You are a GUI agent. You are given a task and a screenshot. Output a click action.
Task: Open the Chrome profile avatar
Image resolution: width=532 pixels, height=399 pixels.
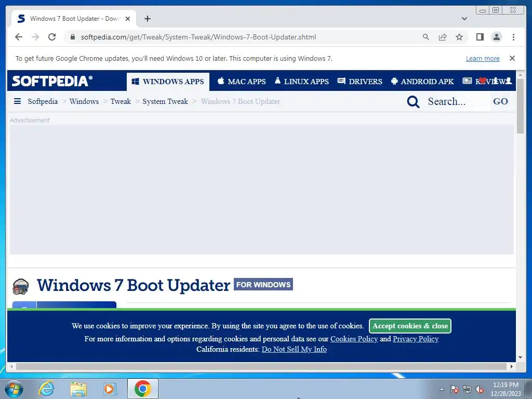coord(496,37)
